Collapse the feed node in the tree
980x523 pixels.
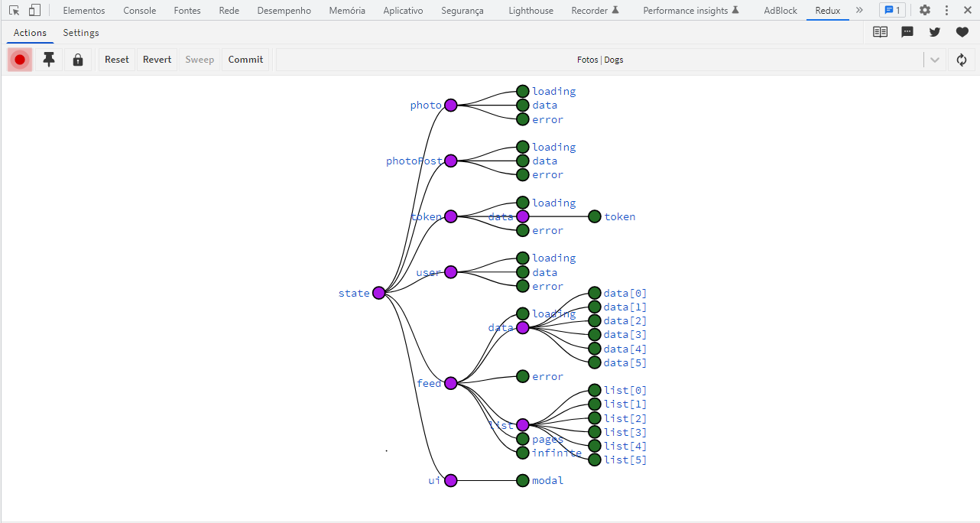pos(450,383)
